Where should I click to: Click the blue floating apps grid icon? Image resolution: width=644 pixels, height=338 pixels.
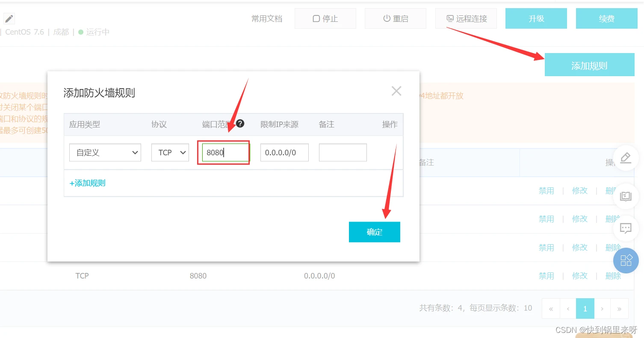pos(626,260)
